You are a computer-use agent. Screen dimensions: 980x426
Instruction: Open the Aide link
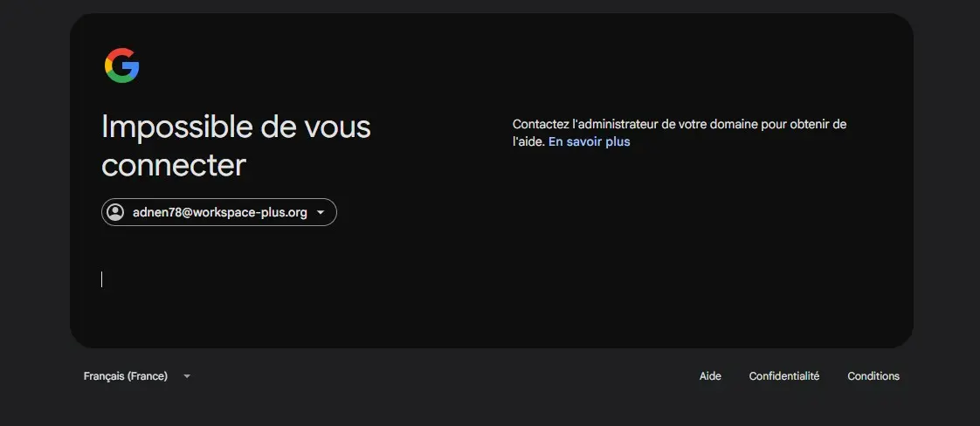tap(710, 376)
